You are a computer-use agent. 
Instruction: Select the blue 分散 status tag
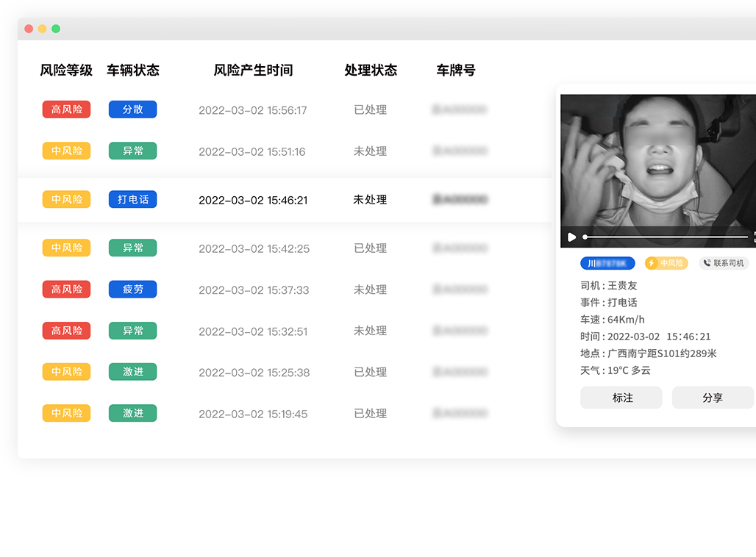click(x=132, y=109)
